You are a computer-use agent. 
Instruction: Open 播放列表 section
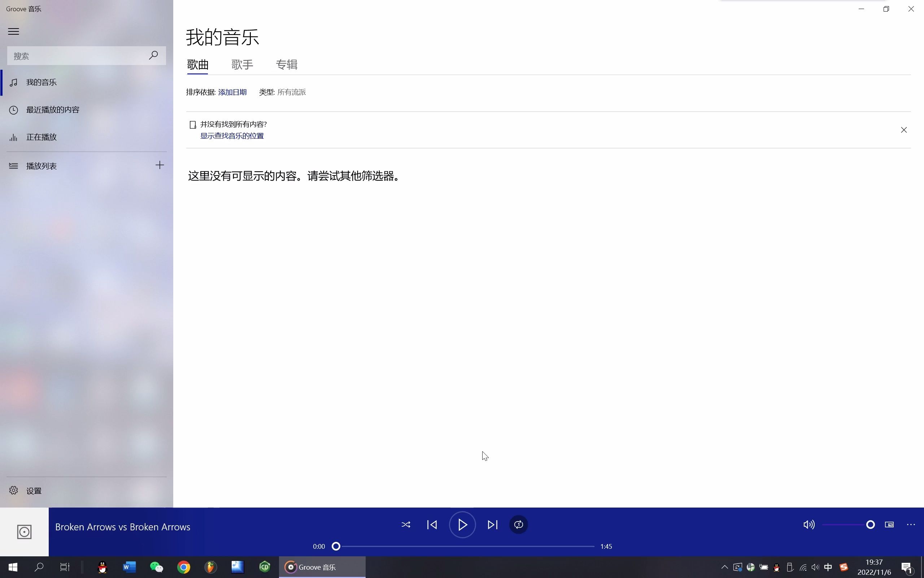tap(77, 166)
